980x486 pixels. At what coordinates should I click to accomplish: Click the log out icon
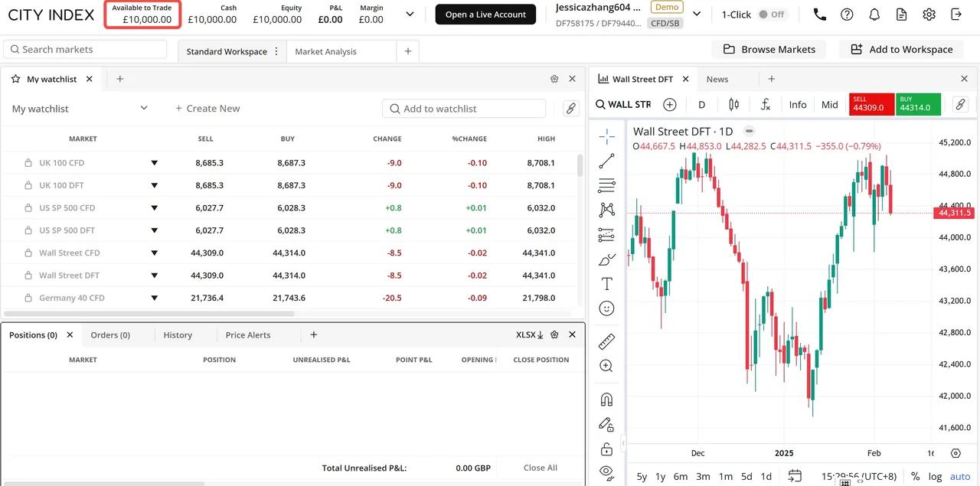(956, 15)
